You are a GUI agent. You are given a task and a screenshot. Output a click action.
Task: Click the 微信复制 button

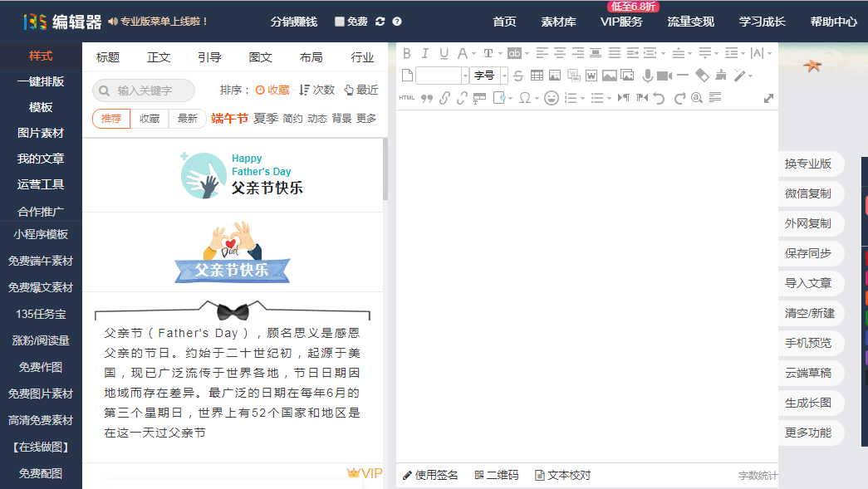pyautogui.click(x=808, y=193)
